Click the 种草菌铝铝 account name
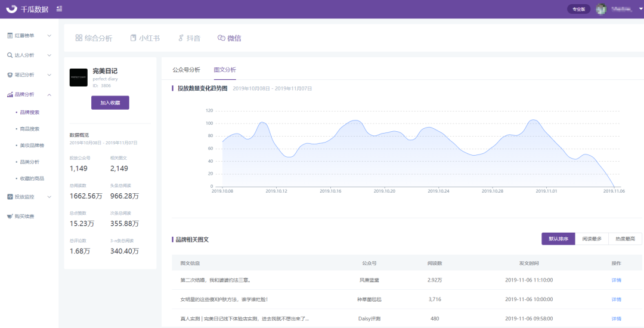Viewport: 644px width, 328px height. click(369, 300)
